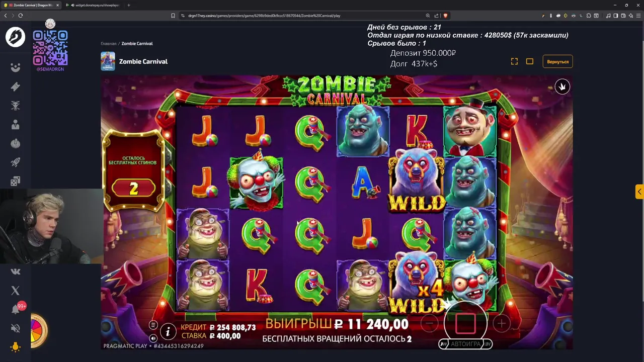The image size is (644, 362).
Task: Toggle the light theme sun icon
Action: click(16, 347)
